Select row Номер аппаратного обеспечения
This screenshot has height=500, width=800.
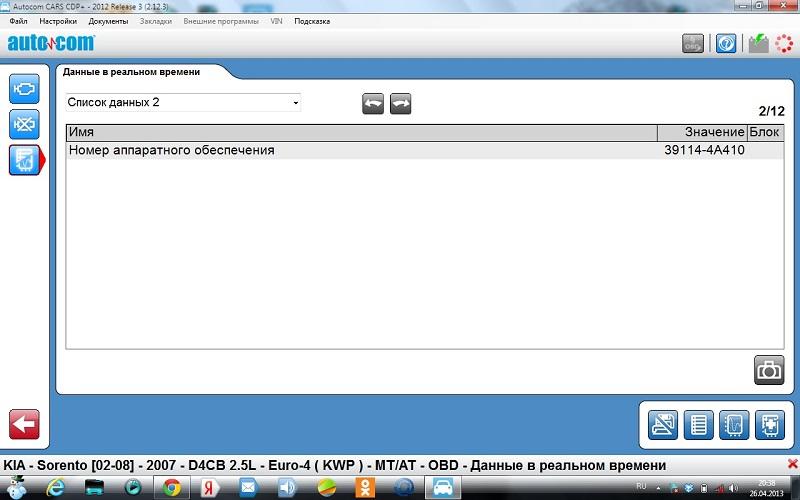425,151
